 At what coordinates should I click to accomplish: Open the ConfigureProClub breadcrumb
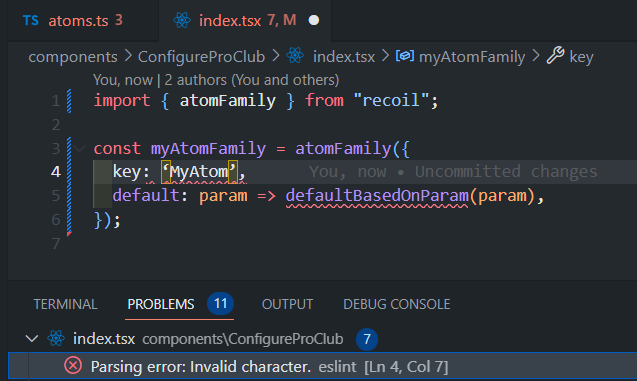[x=202, y=57]
